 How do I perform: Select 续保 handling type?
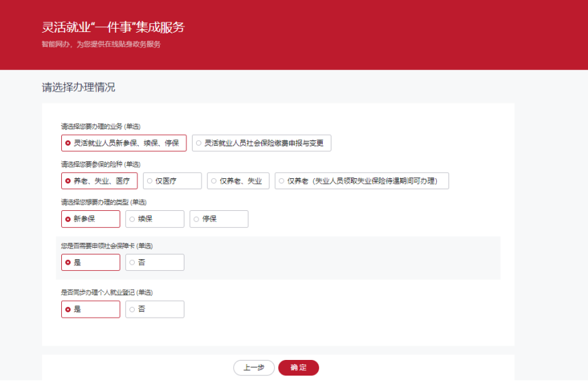coord(154,219)
